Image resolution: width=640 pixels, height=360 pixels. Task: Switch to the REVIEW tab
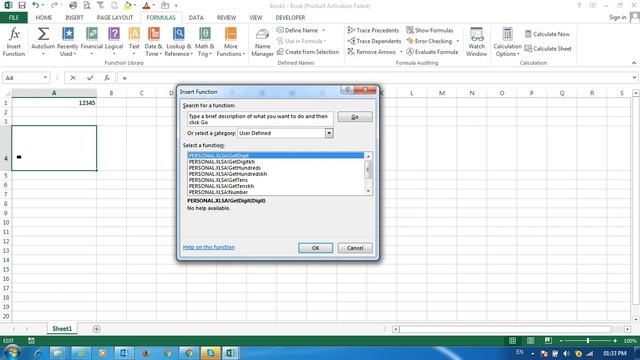[x=227, y=18]
